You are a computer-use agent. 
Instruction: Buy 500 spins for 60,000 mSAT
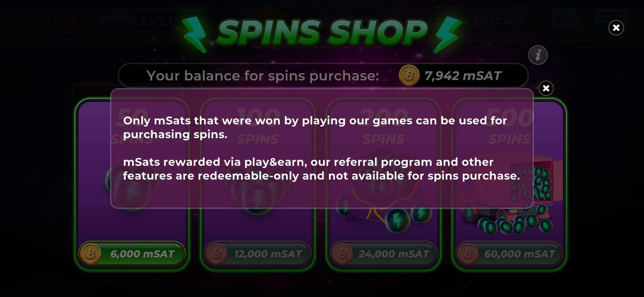pyautogui.click(x=509, y=254)
